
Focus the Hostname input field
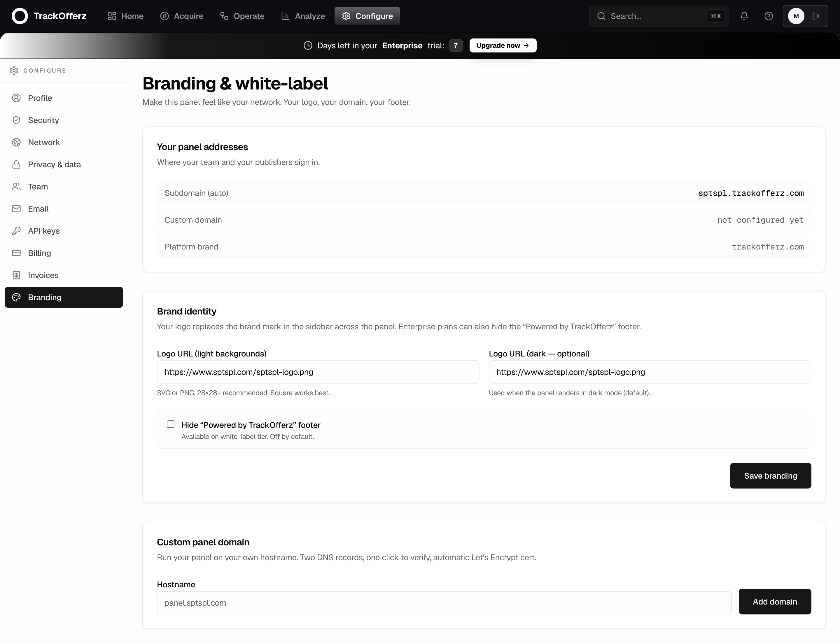pyautogui.click(x=444, y=603)
